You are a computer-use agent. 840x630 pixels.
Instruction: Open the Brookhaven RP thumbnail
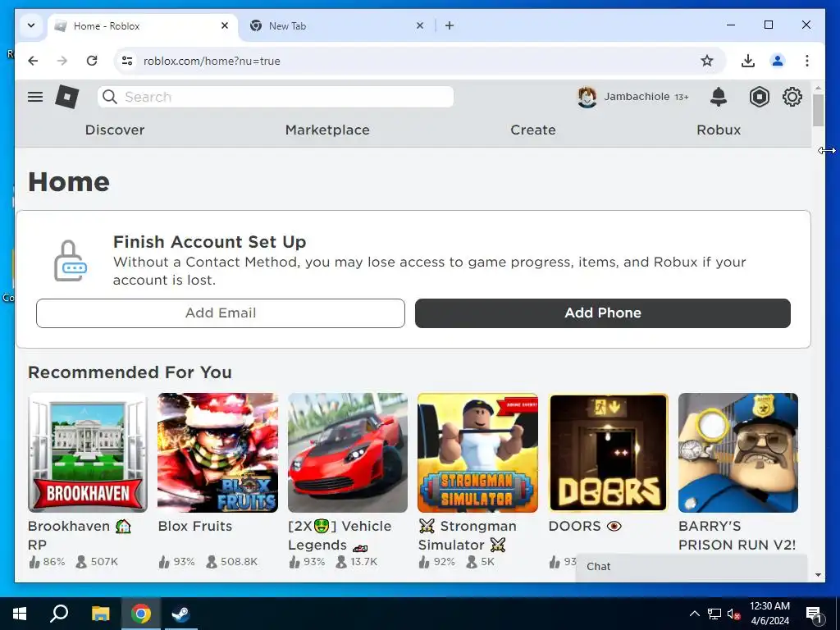pyautogui.click(x=88, y=453)
